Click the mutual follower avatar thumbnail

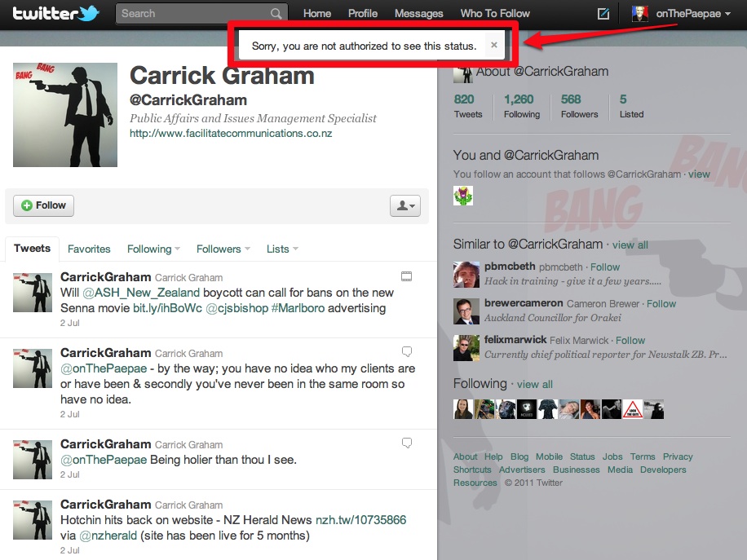coord(463,196)
